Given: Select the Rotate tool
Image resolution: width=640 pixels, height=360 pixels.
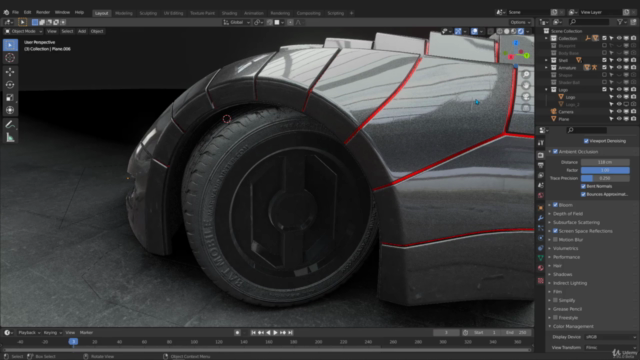Looking at the screenshot, I should click(x=10, y=85).
